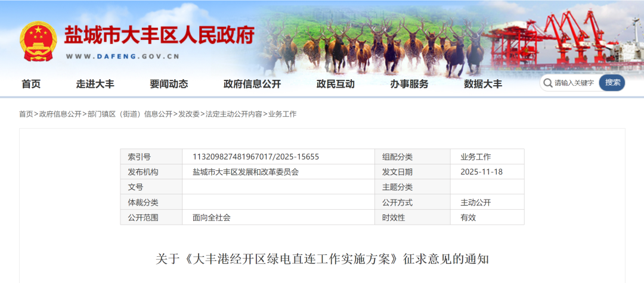Select 政府信息公开 in the main navigation

[x=252, y=84]
